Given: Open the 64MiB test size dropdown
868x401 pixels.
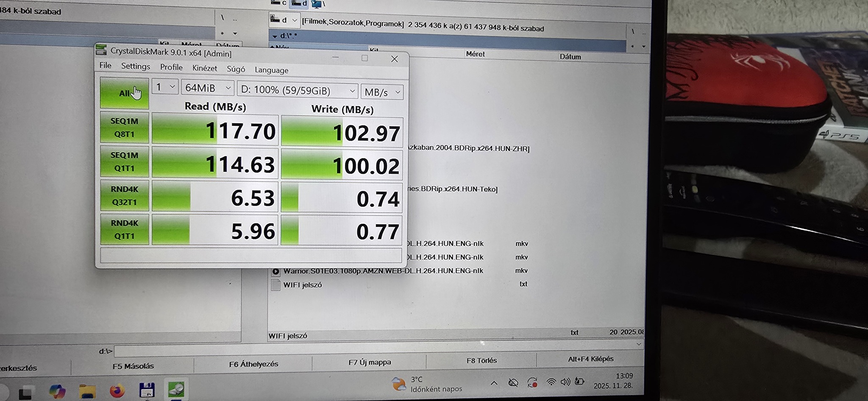Looking at the screenshot, I should [208, 88].
